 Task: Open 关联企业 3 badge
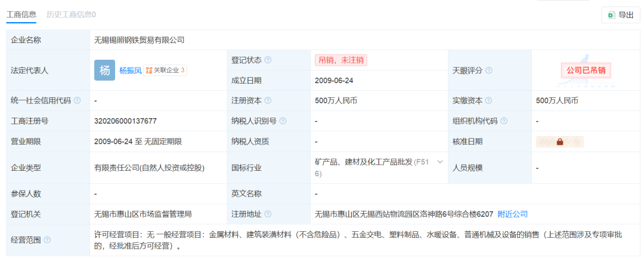tap(165, 70)
